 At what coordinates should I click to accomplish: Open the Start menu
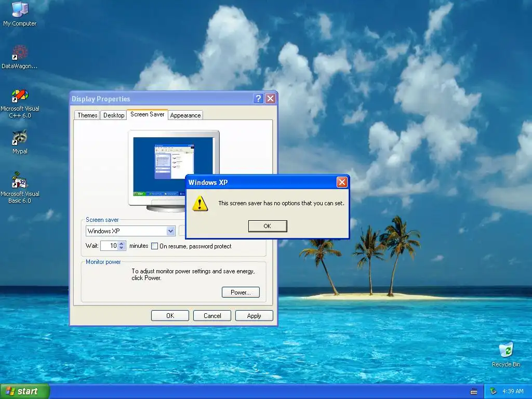point(25,391)
